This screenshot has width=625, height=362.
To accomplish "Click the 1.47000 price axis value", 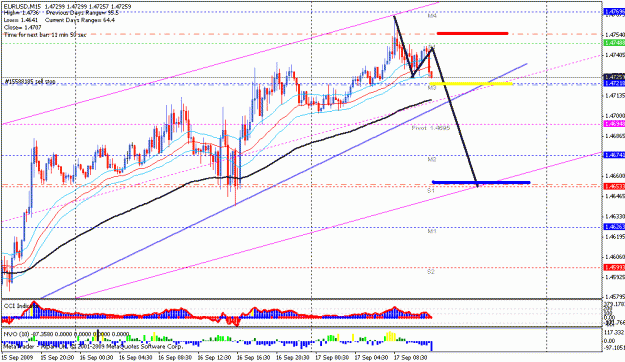I will [615, 116].
